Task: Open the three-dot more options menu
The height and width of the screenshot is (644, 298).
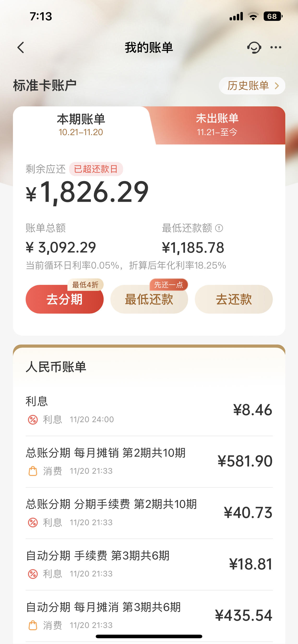Action: point(276,47)
